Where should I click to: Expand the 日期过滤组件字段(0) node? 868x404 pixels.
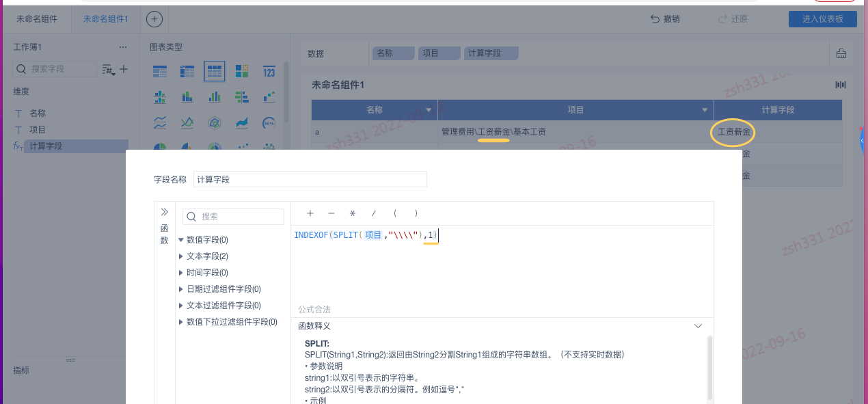point(181,289)
